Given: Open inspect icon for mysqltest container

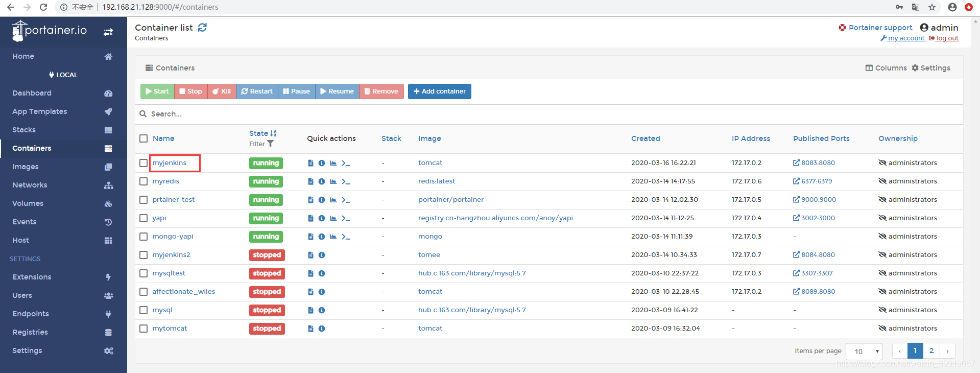Looking at the screenshot, I should (x=322, y=273).
